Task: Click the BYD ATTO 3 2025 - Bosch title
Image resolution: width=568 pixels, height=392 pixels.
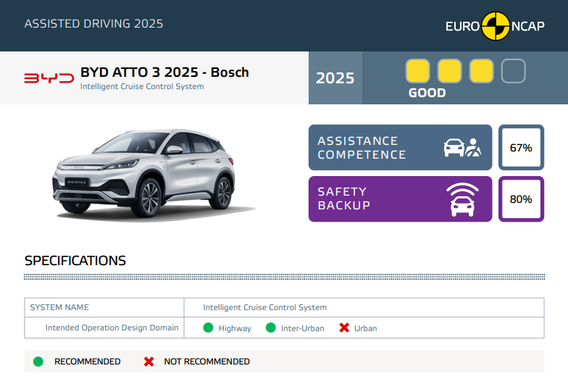Action: coord(164,72)
